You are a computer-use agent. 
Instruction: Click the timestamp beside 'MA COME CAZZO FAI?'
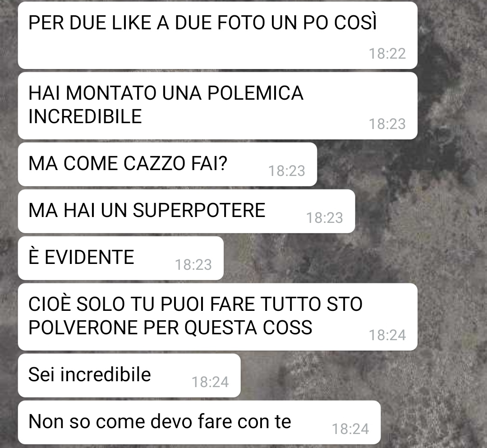pyautogui.click(x=287, y=171)
